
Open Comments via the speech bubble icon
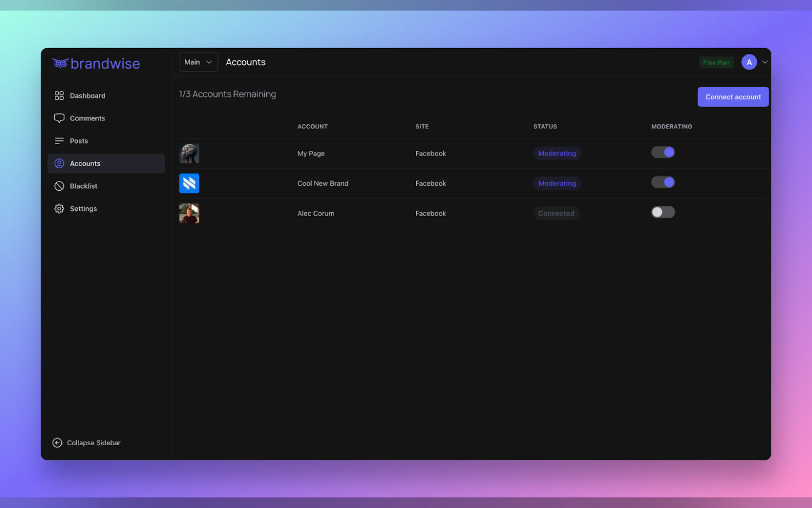pos(59,118)
